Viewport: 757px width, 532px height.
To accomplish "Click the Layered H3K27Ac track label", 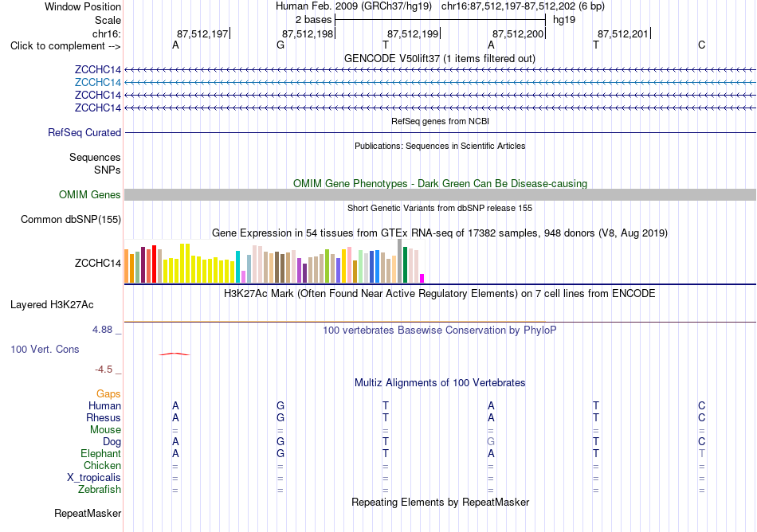I will 52,305.
